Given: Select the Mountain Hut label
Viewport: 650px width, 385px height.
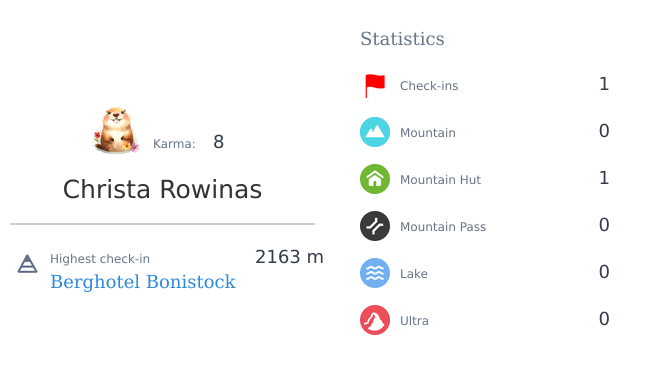Looking at the screenshot, I should (x=440, y=179).
